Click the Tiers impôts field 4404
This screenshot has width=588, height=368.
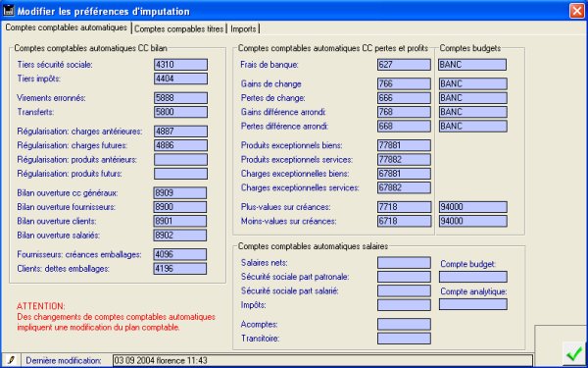point(180,79)
